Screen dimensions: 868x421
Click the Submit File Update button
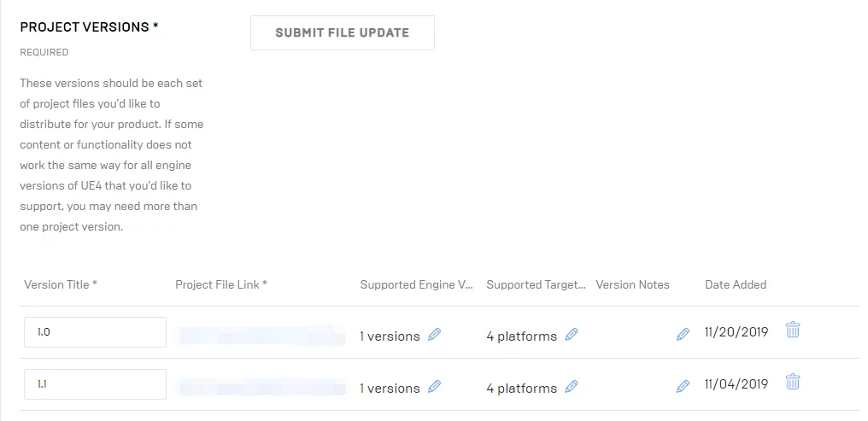click(342, 33)
